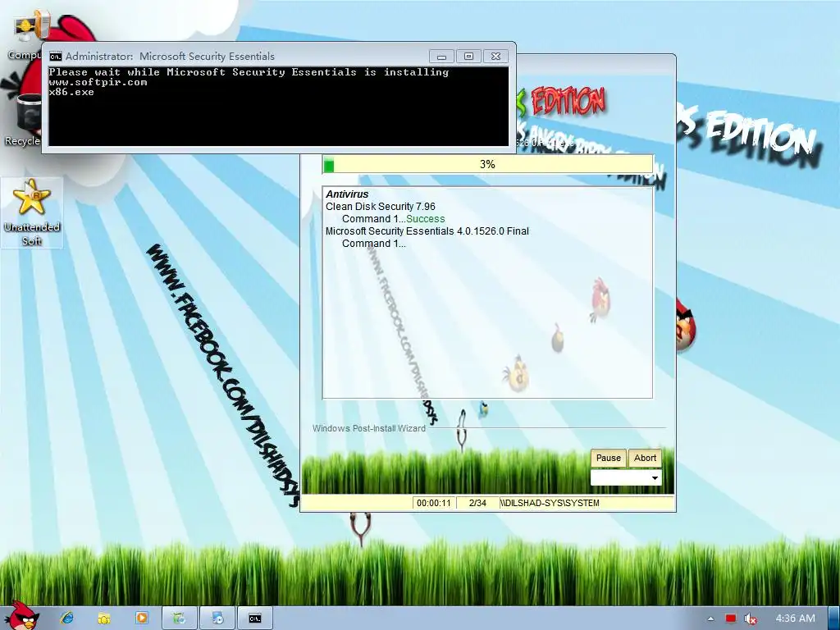Open the Recycle Bin desktop icon
Screen dimensions: 840x630
[x=22, y=121]
